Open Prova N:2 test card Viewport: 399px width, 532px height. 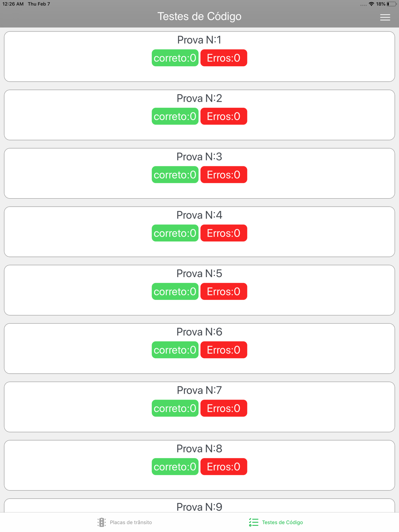tap(199, 115)
